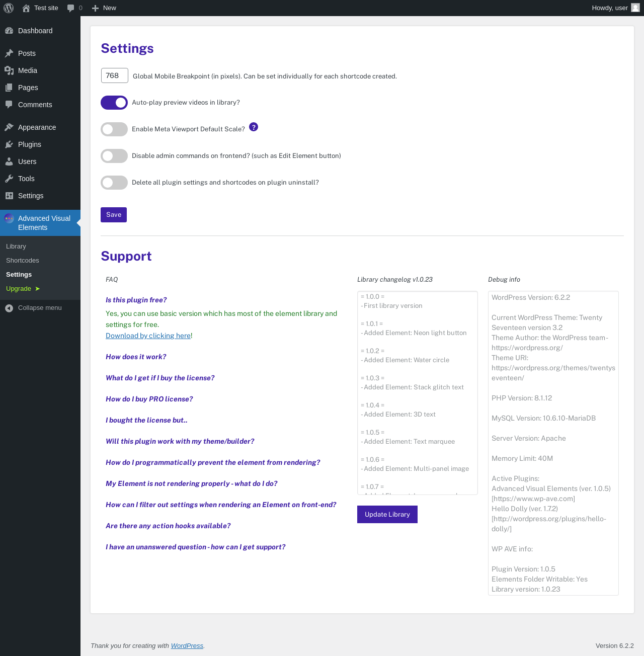Click the Users person icon
644x656 pixels.
[x=9, y=161]
